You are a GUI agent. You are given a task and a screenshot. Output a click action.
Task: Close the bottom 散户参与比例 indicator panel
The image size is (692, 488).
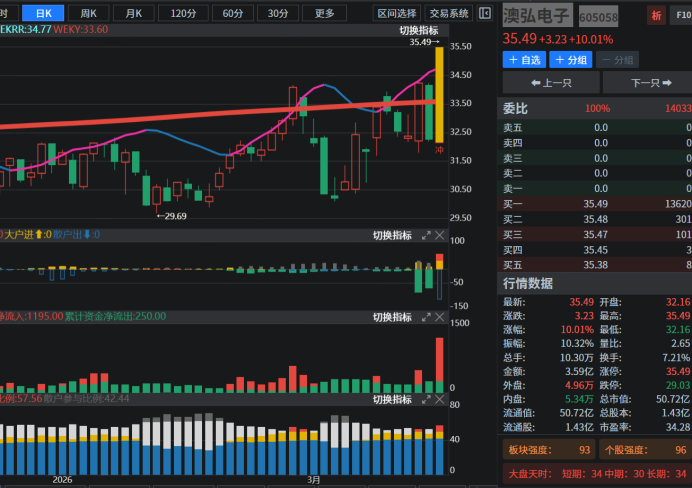(439, 399)
